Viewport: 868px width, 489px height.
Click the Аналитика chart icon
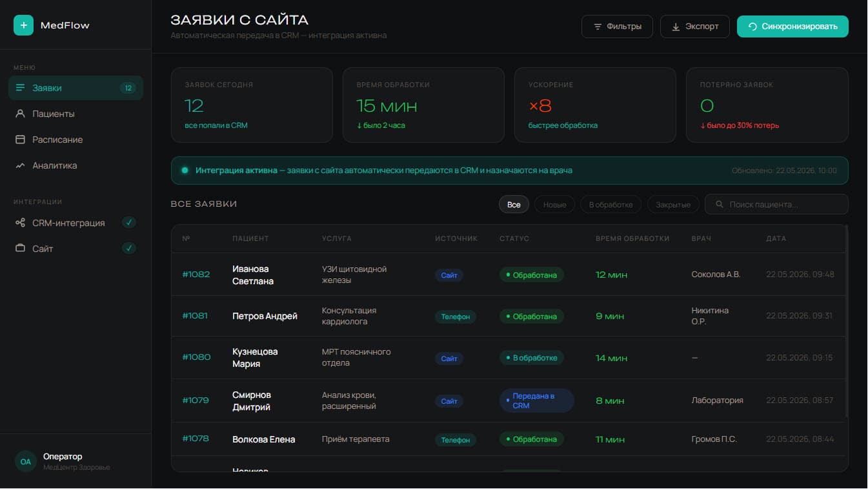[x=20, y=165]
